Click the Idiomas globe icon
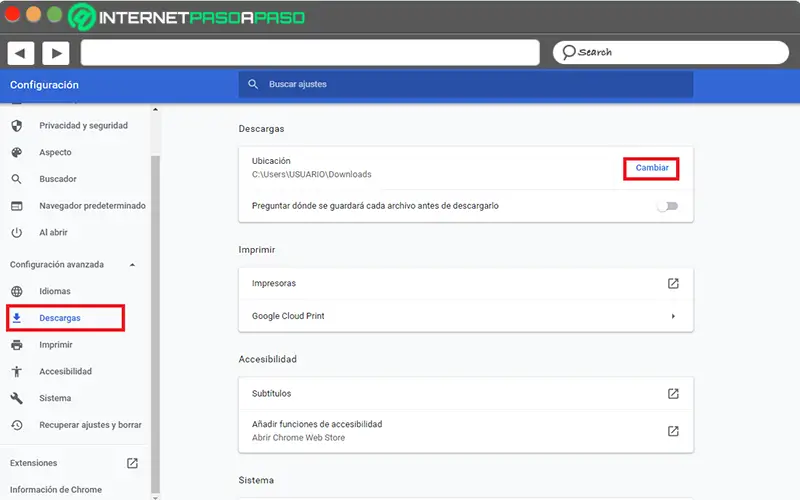This screenshot has height=500, width=800. click(17, 291)
